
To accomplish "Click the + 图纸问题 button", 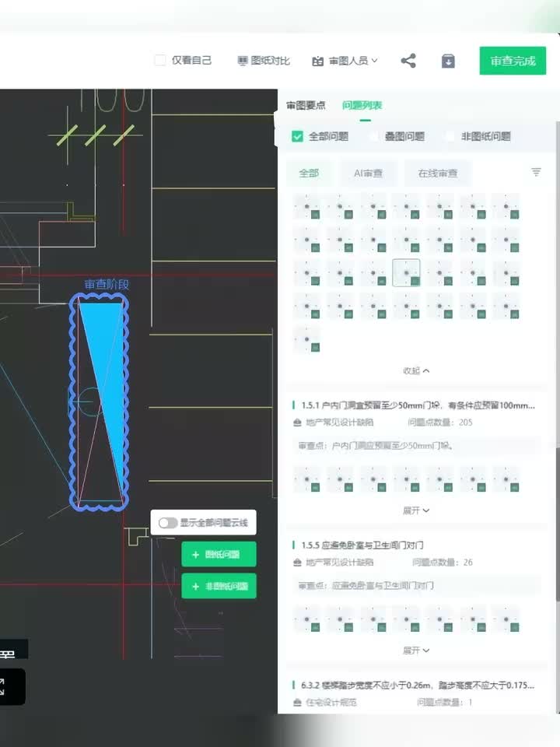I will [x=219, y=555].
